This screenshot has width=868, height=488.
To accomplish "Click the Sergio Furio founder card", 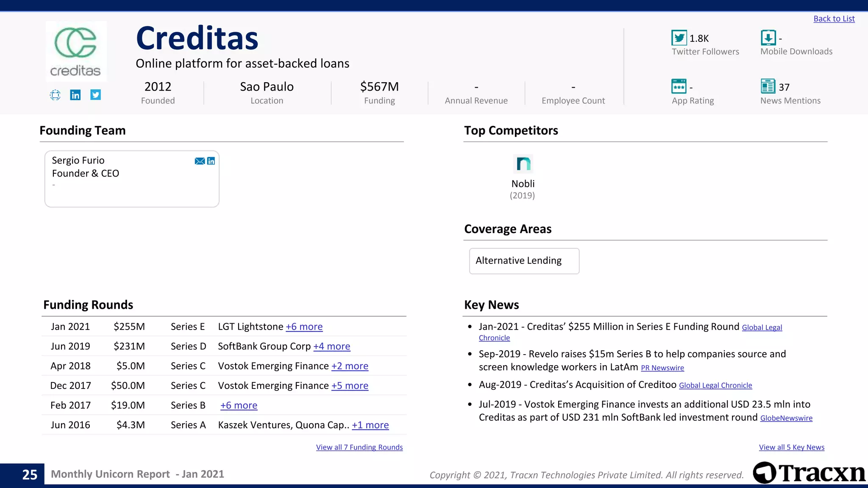I will [x=132, y=179].
